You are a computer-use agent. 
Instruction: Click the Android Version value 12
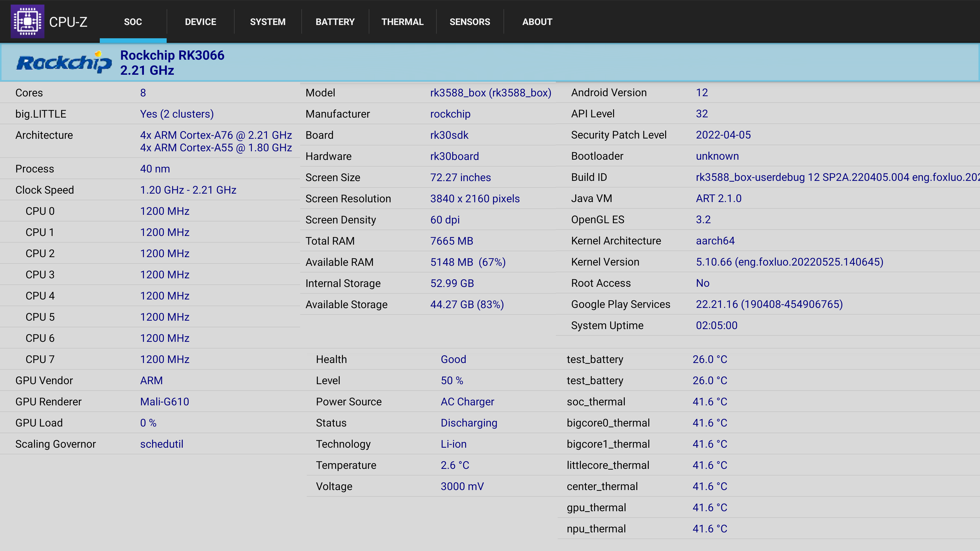[x=702, y=92]
